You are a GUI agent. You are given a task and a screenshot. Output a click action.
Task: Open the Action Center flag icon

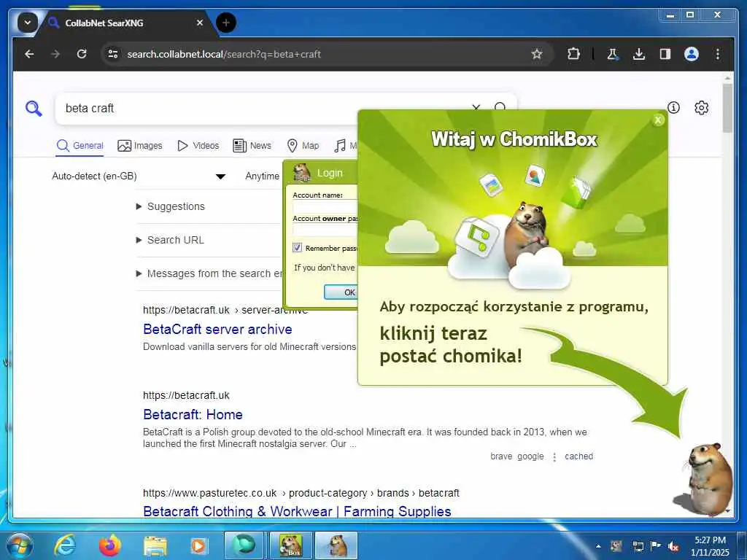[656, 546]
